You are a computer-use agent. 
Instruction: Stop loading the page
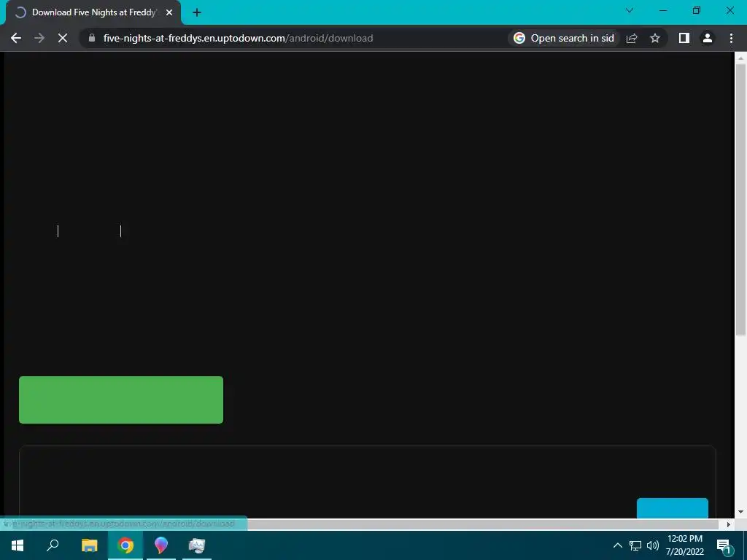coord(63,38)
